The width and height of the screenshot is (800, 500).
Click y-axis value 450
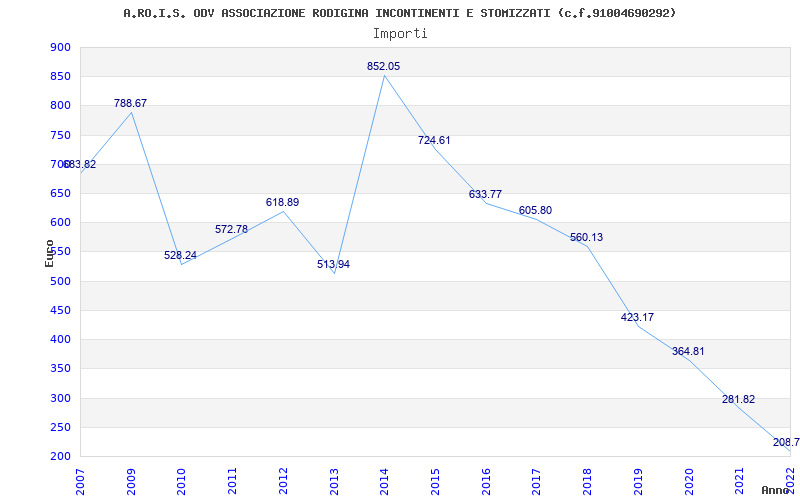[60, 310]
